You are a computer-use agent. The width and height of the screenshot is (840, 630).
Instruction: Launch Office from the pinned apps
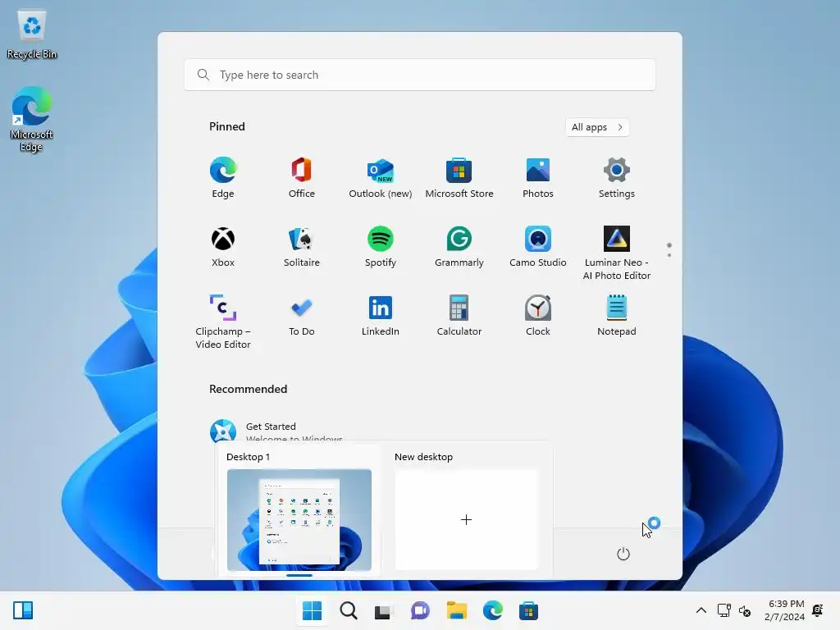coord(302,178)
